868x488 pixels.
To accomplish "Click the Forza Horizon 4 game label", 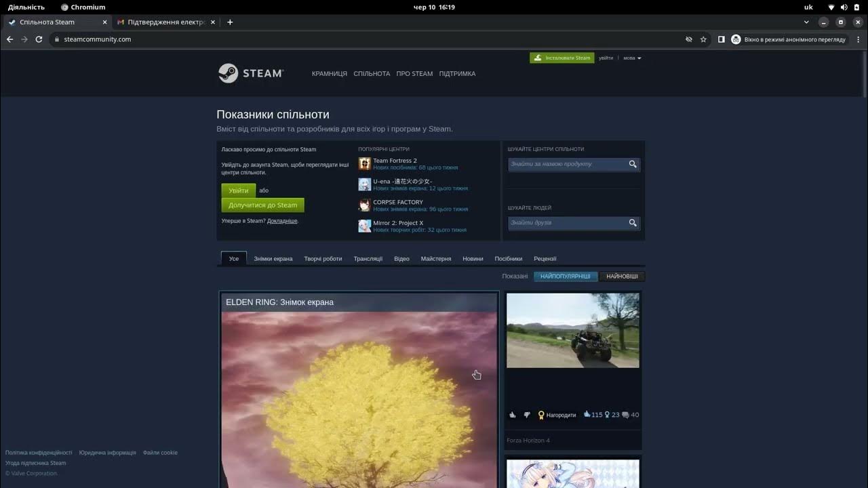I will [x=528, y=441].
